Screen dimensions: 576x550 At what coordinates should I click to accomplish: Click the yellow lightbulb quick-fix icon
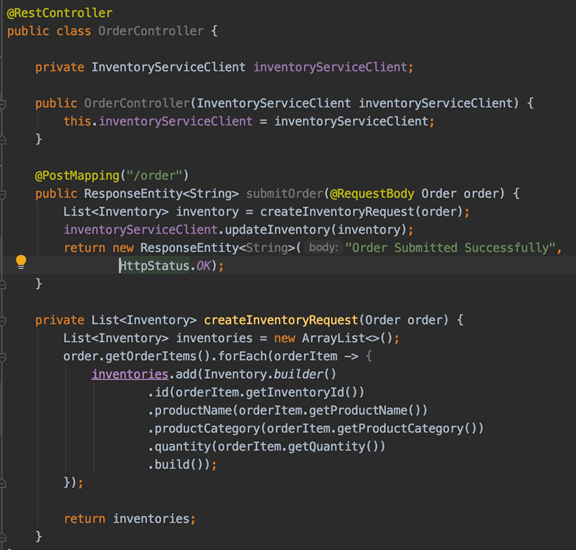tap(21, 262)
